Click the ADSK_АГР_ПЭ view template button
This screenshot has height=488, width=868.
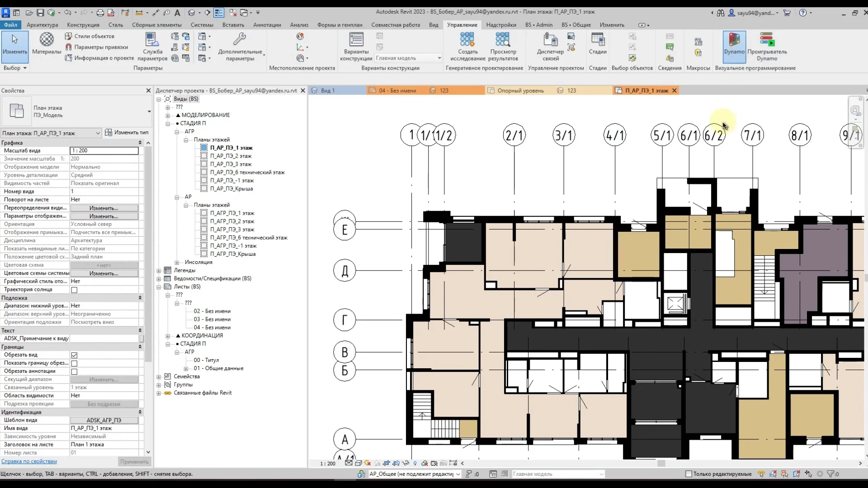tap(104, 420)
